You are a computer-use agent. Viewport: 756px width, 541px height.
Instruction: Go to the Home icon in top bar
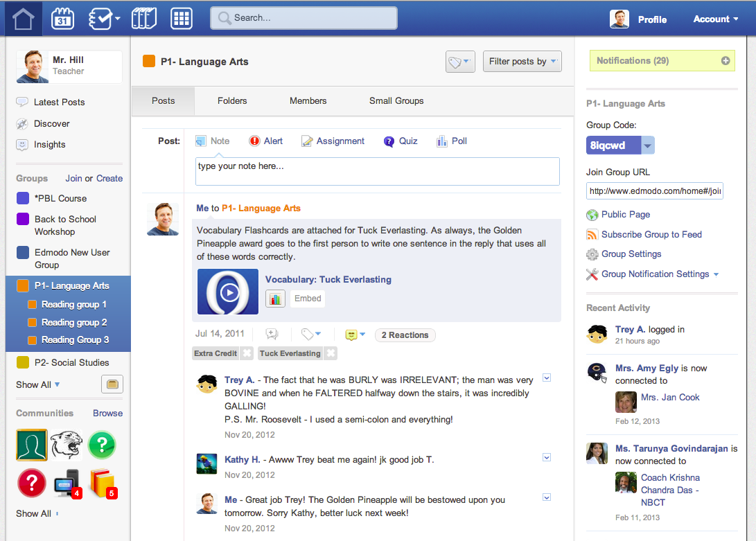[24, 19]
